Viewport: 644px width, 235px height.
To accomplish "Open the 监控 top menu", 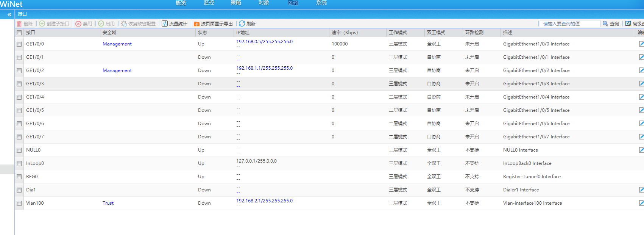I will pos(209,3).
